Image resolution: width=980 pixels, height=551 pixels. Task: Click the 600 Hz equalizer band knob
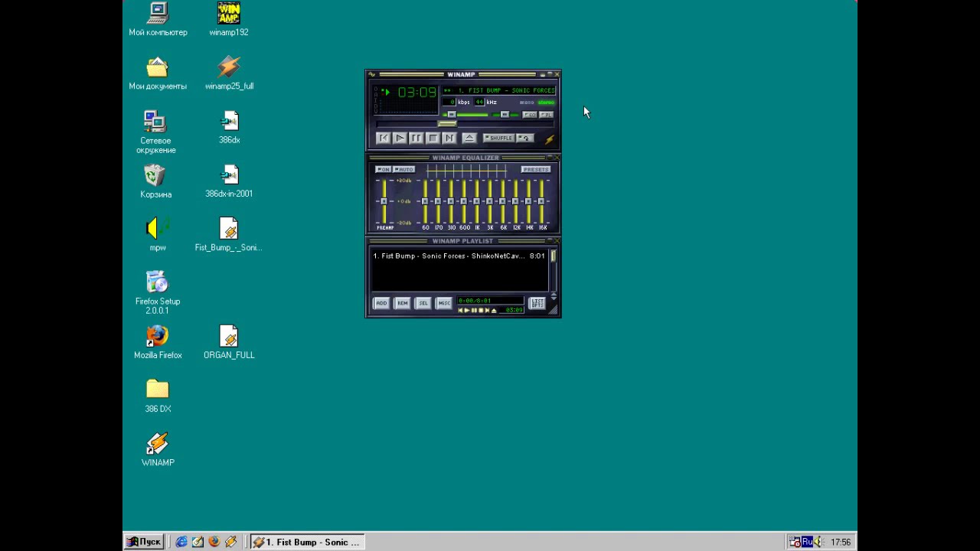tap(464, 201)
